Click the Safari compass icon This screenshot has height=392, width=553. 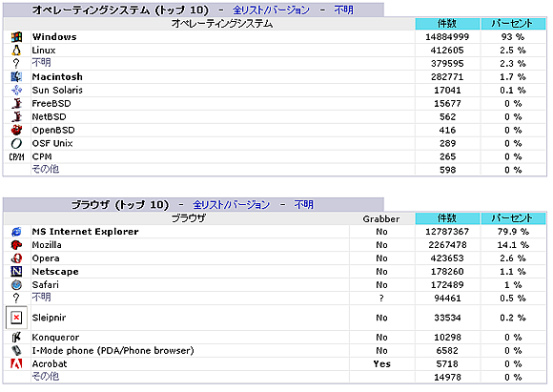16,285
